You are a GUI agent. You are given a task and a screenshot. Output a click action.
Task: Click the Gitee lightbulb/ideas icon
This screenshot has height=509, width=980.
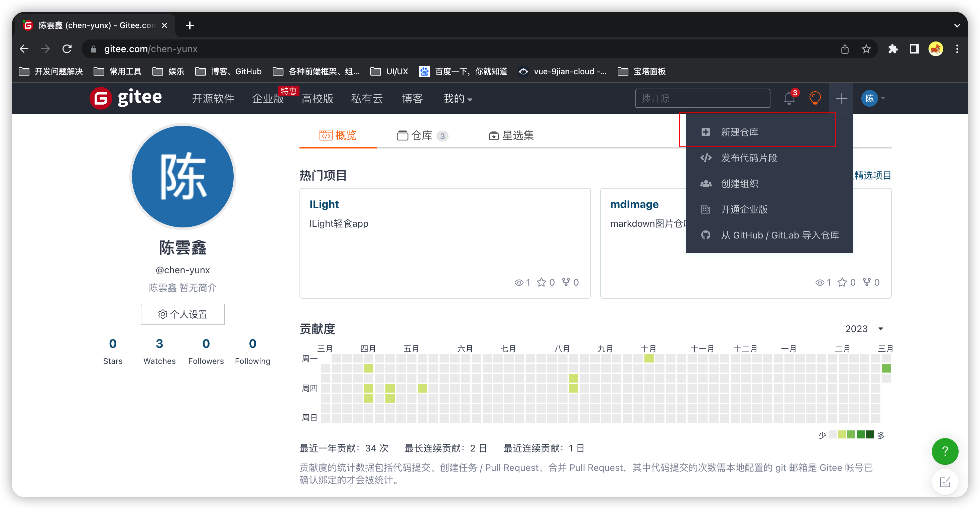[815, 99]
